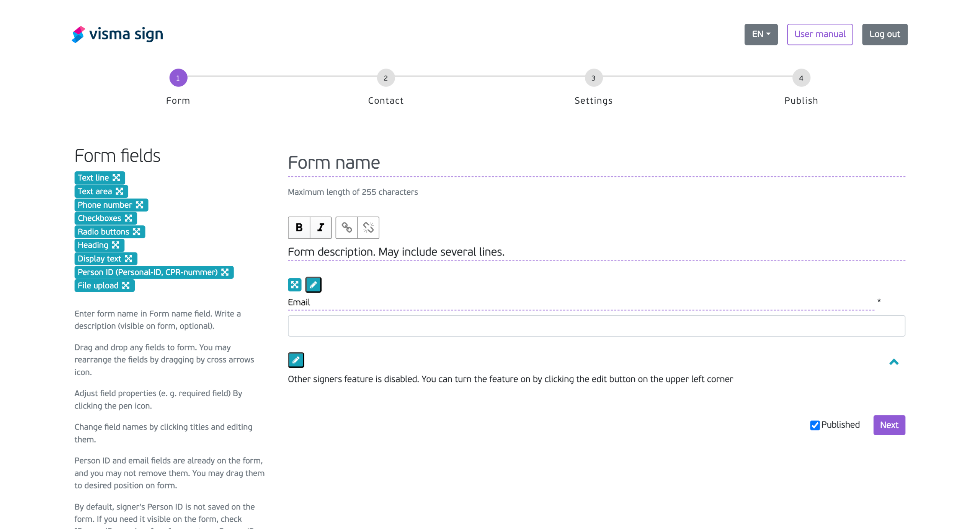Viewport: 980px width, 529px height.
Task: Open the User manual link
Action: tap(820, 34)
